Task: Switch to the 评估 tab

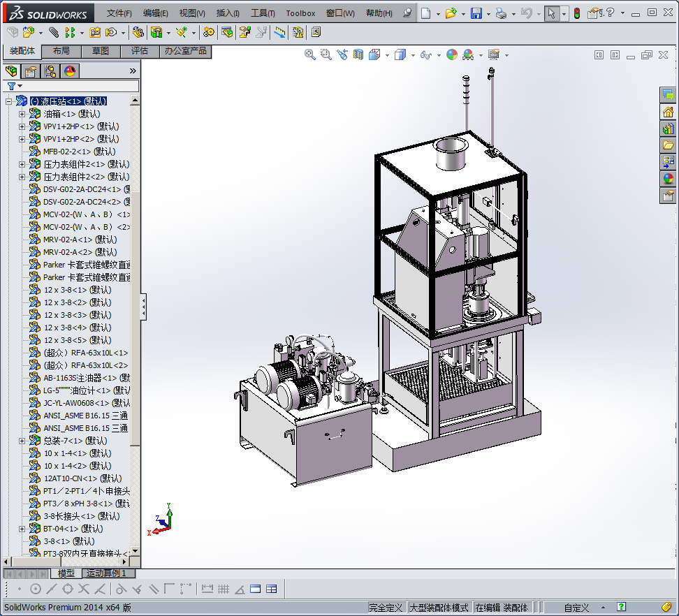Action: pyautogui.click(x=140, y=51)
